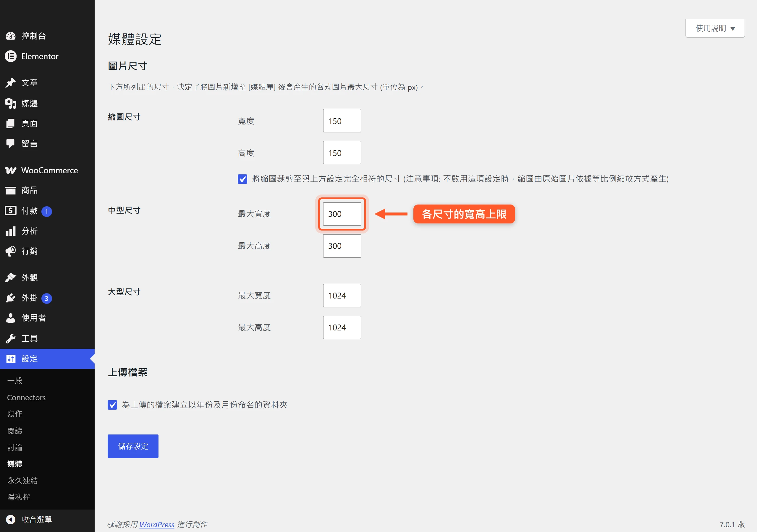The height and width of the screenshot is (532, 757).
Task: Click the 設定 sliders icon
Action: point(11,359)
